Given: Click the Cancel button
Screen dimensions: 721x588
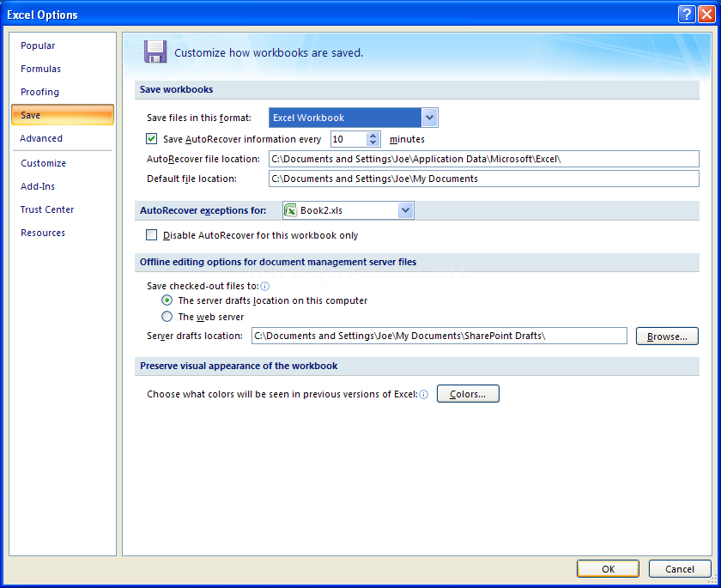Looking at the screenshot, I should [680, 569].
